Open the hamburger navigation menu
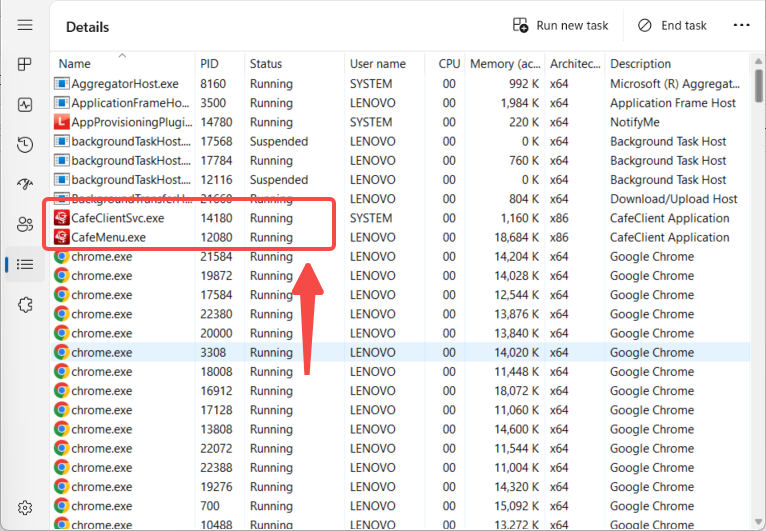 point(25,25)
